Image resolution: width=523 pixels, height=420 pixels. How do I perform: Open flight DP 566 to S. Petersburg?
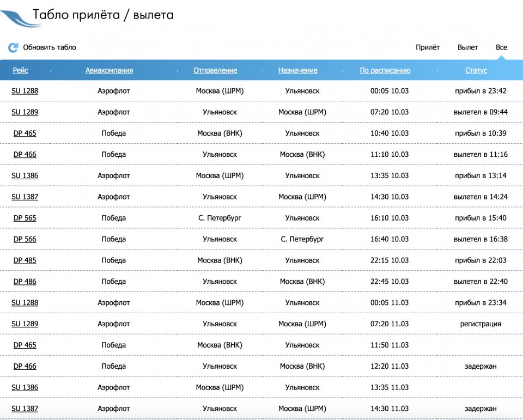coord(25,239)
